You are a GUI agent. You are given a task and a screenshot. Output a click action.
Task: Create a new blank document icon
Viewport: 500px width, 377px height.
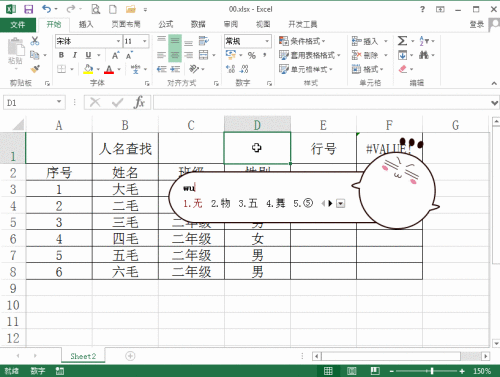click(113, 9)
